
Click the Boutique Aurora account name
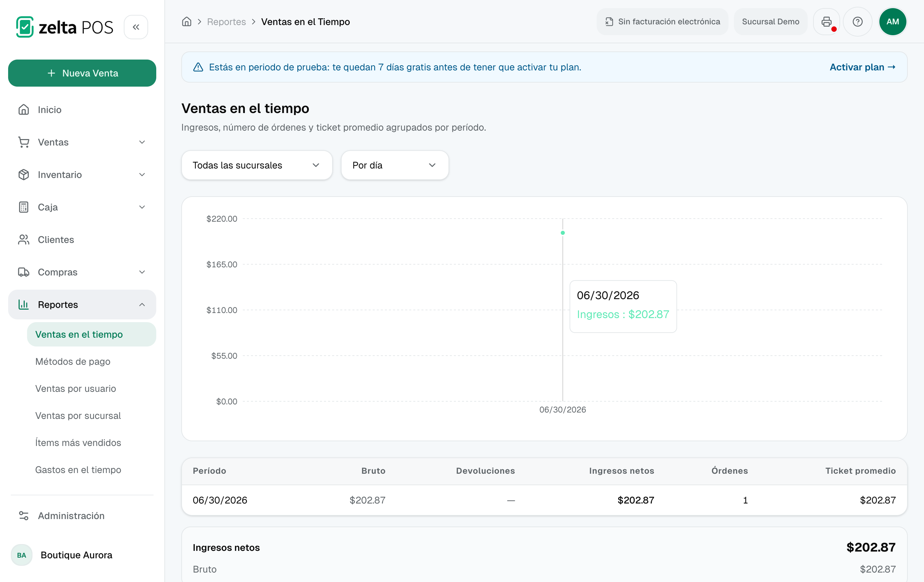pos(76,555)
